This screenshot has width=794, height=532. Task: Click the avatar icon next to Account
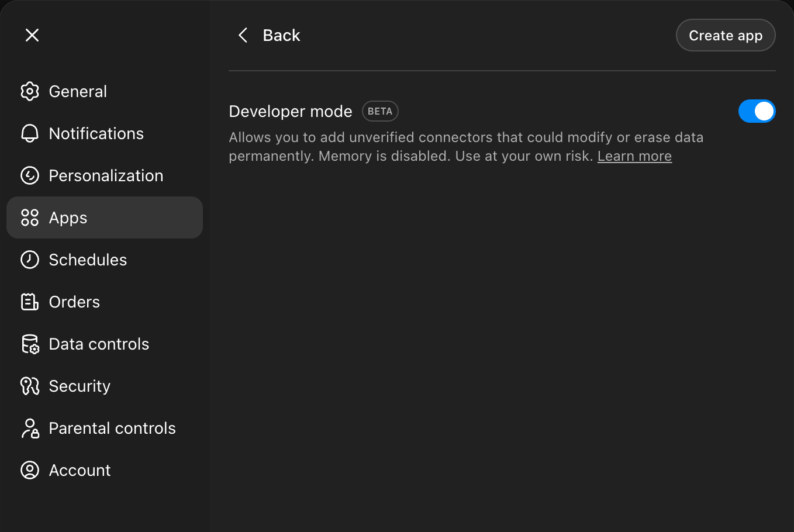(x=30, y=470)
